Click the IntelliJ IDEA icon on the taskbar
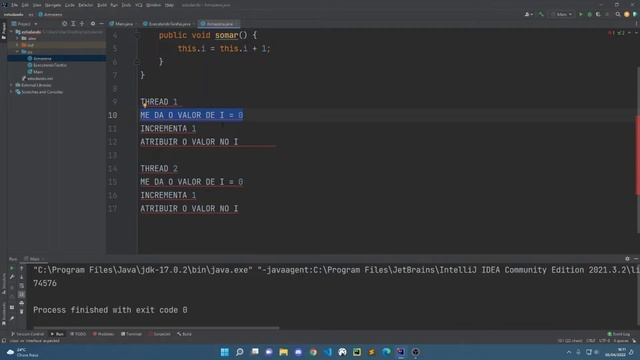The width and height of the screenshot is (640, 360). coord(400,352)
